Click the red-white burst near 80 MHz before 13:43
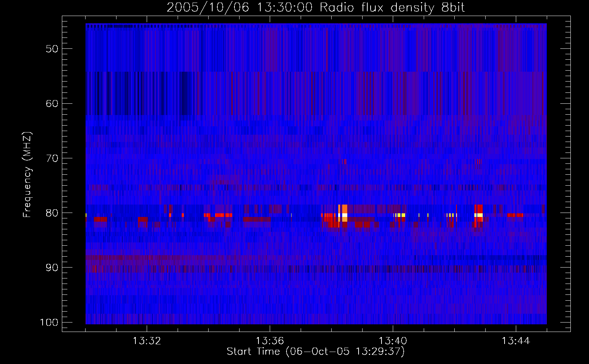 479,214
